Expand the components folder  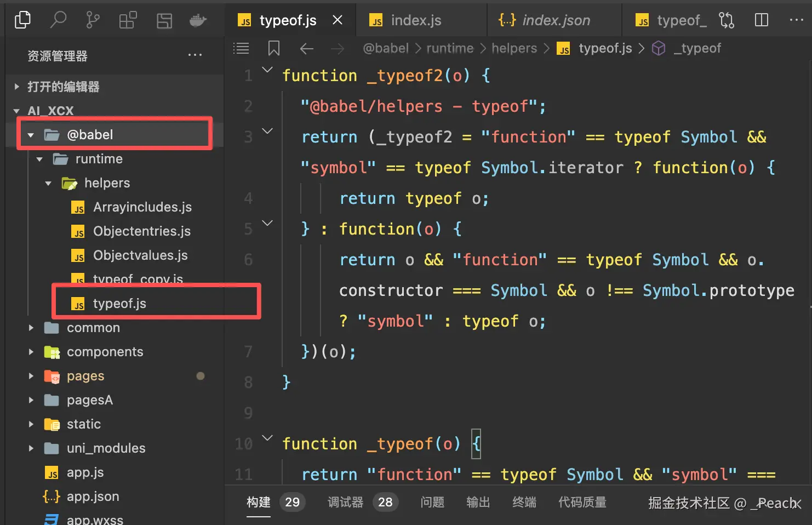[x=115, y=352]
